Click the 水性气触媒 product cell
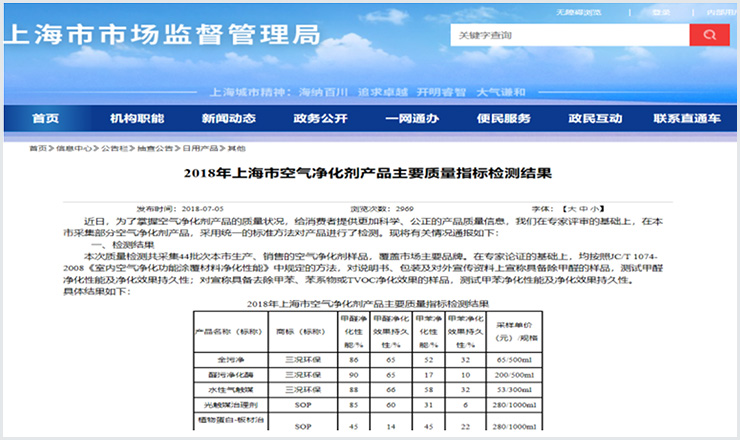The height and width of the screenshot is (440, 740). click(231, 390)
